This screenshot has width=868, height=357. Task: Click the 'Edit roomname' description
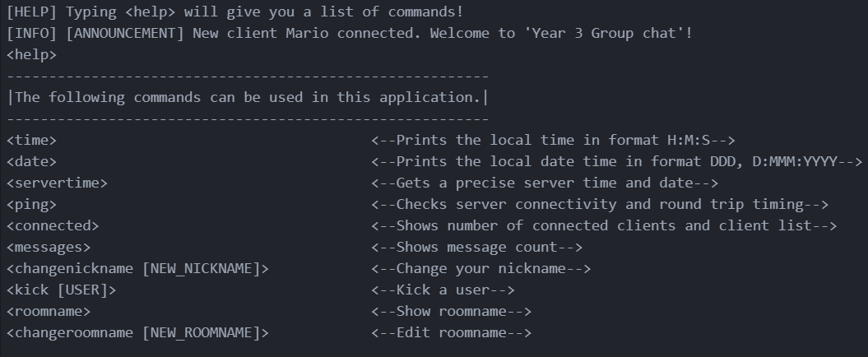pos(452,332)
